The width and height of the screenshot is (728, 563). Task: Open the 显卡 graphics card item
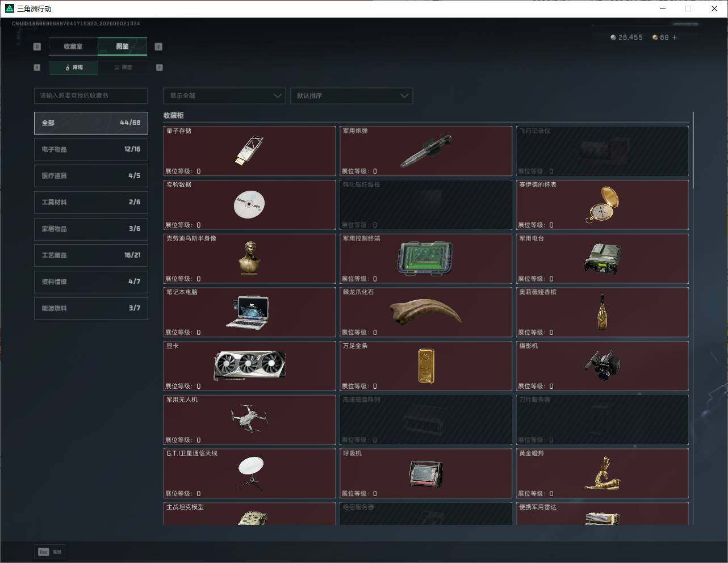tap(249, 366)
